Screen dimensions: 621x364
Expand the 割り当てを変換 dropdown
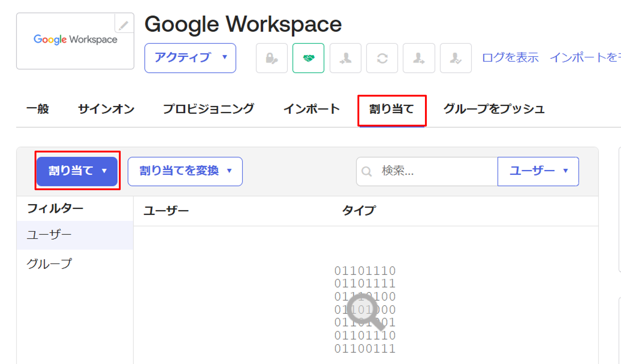(185, 171)
